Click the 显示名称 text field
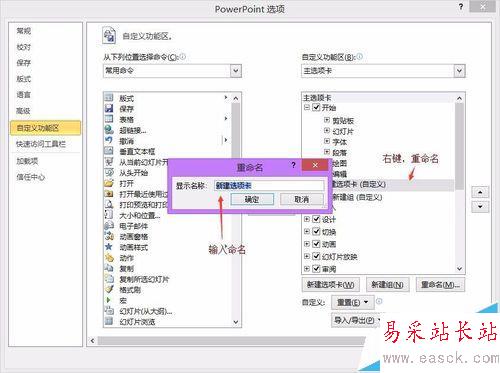This screenshot has width=500, height=373. tap(269, 186)
